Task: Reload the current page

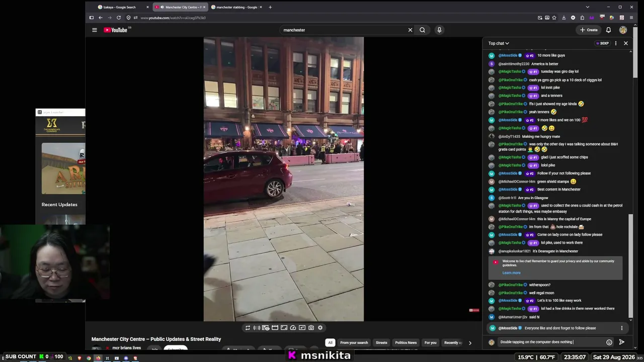Action: (119, 18)
